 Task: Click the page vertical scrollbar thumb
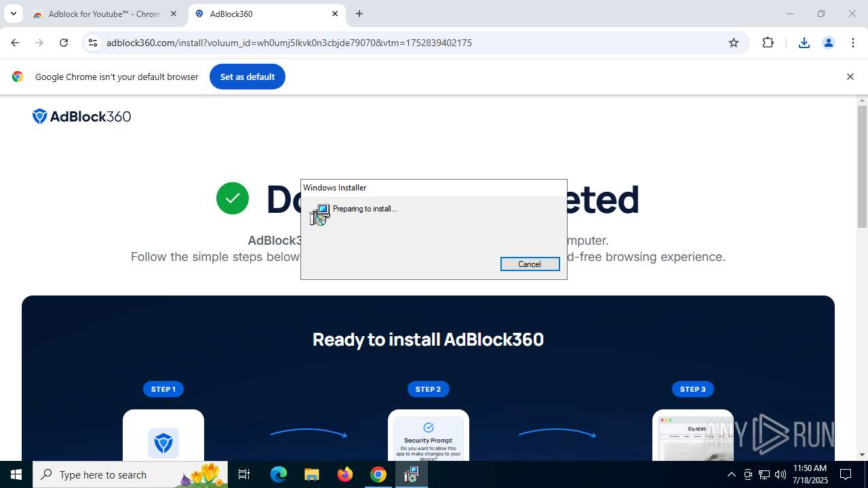coord(862,167)
